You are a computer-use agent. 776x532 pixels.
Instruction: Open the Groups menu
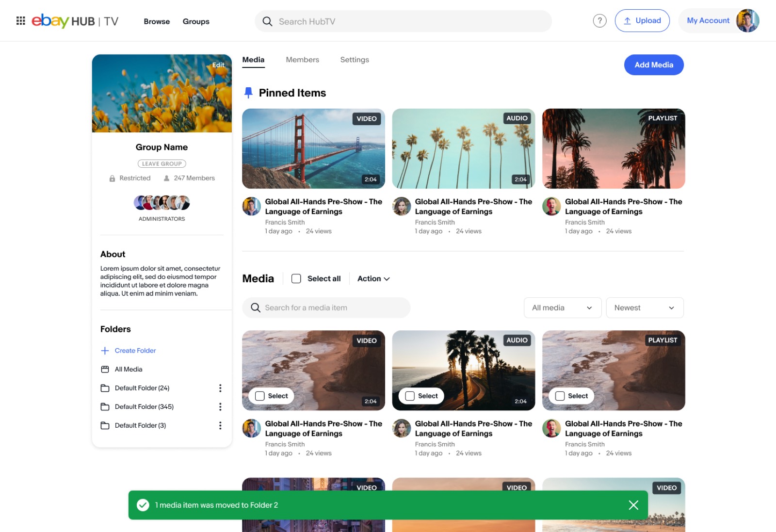[x=196, y=21]
